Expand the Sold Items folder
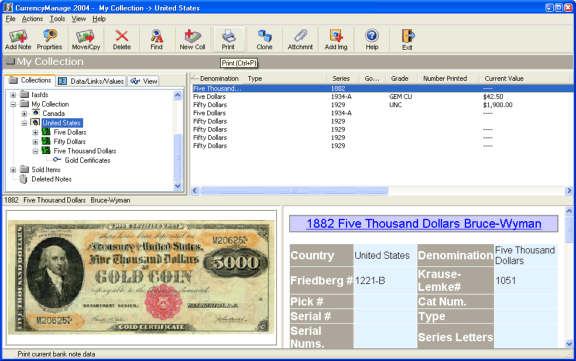The width and height of the screenshot is (576, 361). (x=13, y=170)
